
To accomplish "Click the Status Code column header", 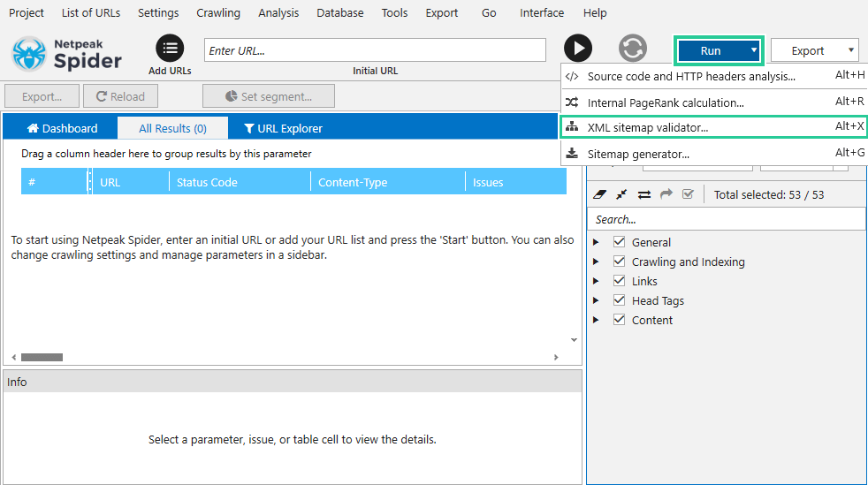I will click(240, 182).
